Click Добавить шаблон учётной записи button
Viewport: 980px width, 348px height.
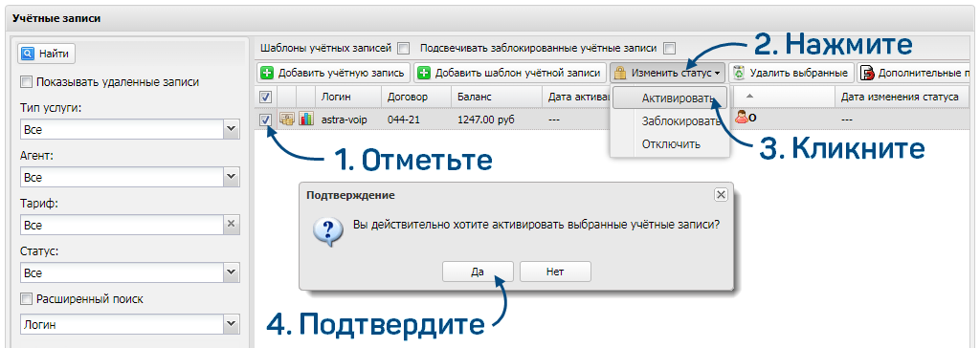(x=510, y=73)
